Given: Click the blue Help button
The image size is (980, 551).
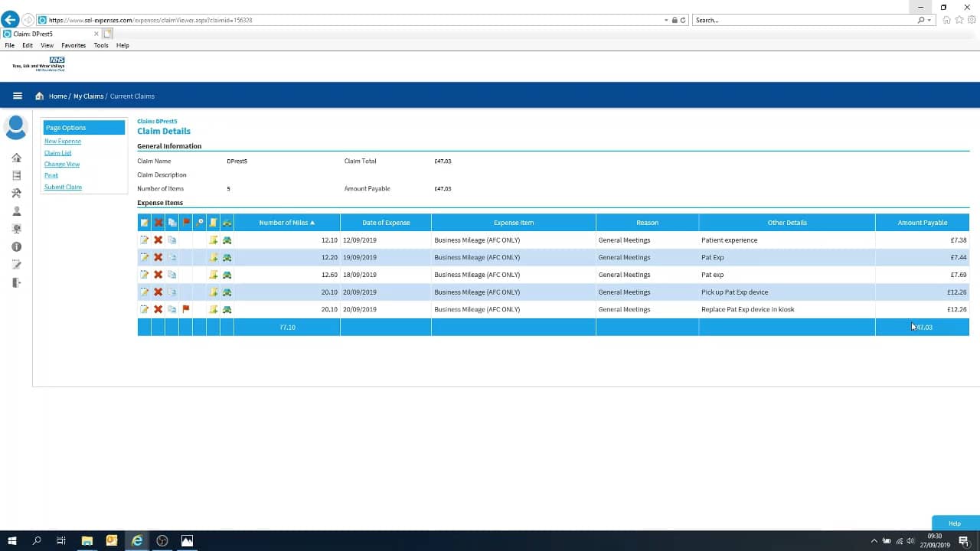Looking at the screenshot, I should [x=955, y=523].
